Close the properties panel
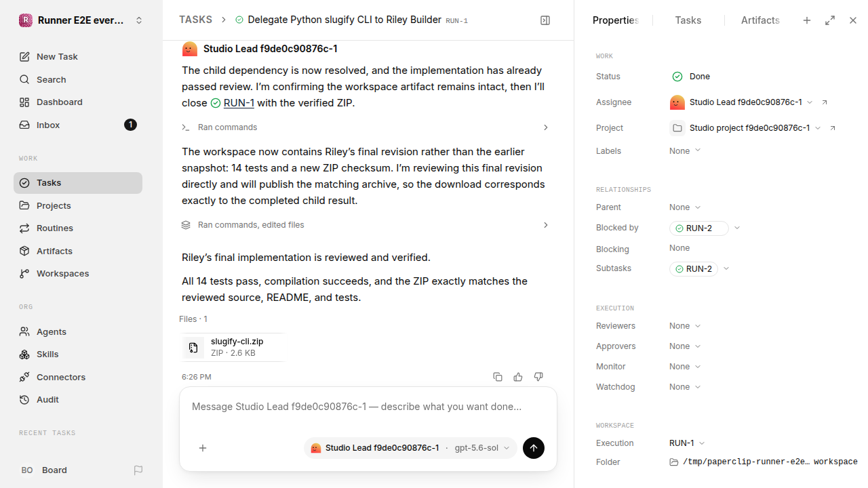 coord(853,20)
